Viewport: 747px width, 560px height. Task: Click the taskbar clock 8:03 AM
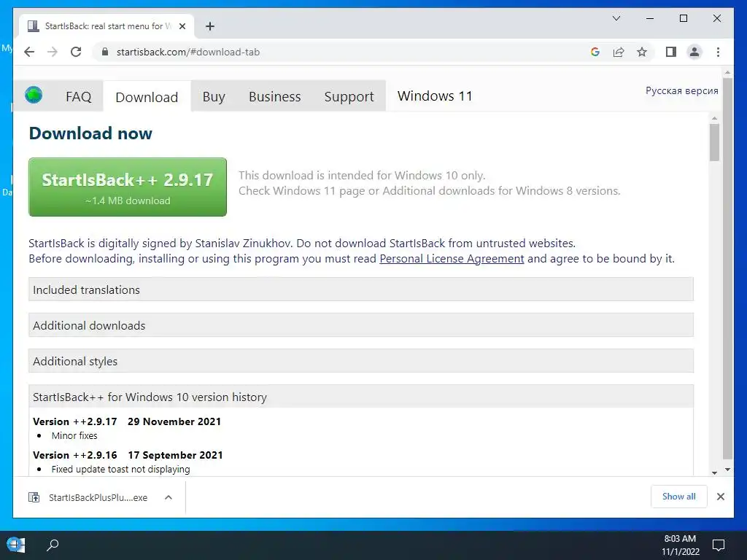[680, 539]
